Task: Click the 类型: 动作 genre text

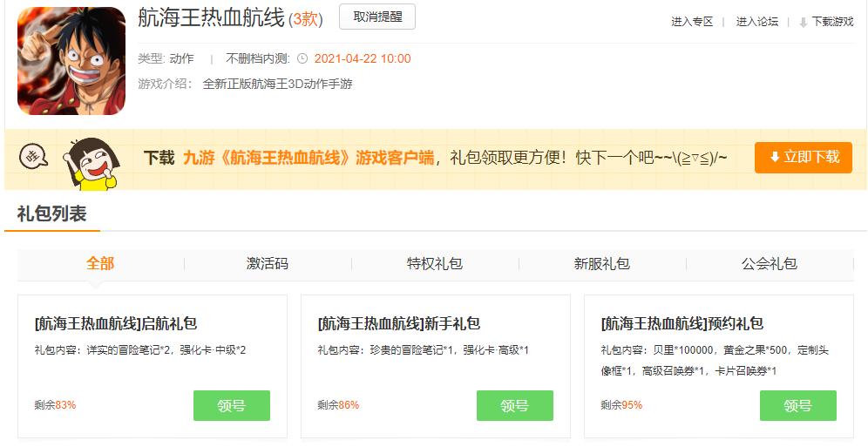Action: pyautogui.click(x=166, y=58)
